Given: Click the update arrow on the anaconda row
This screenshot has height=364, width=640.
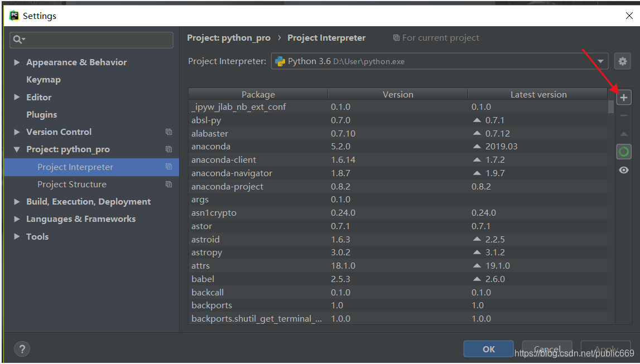Looking at the screenshot, I should pos(477,147).
